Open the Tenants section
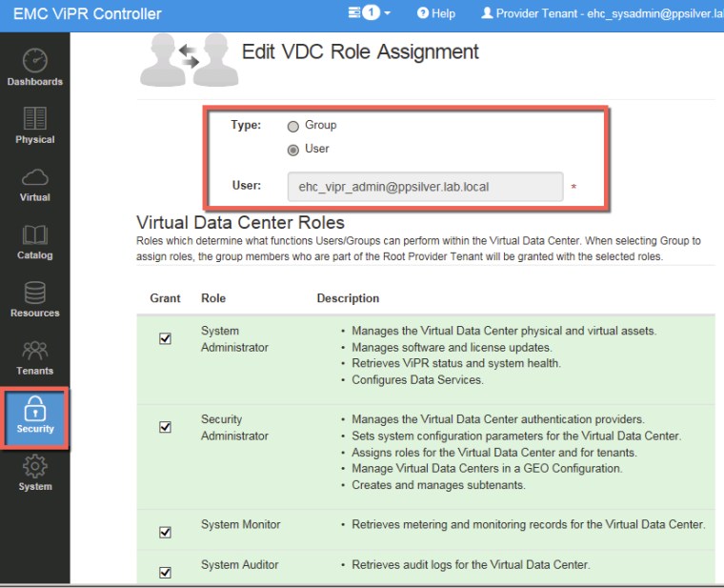 click(x=35, y=357)
